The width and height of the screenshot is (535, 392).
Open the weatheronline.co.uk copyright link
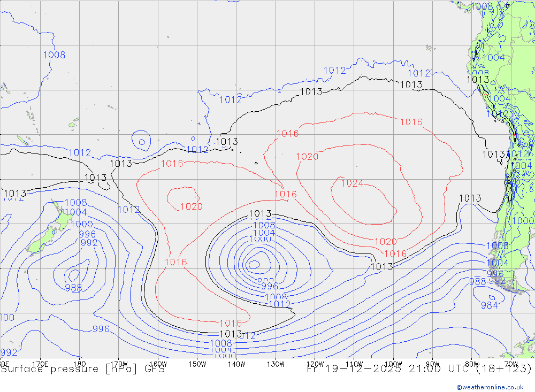[x=490, y=387]
